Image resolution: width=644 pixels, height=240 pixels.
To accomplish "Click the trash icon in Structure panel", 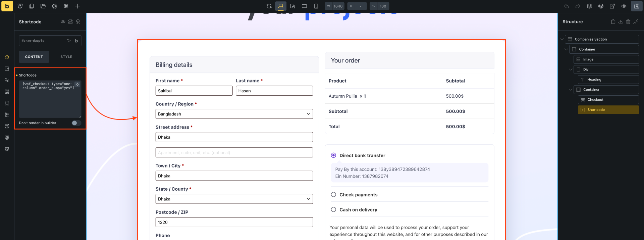I will pos(628,22).
